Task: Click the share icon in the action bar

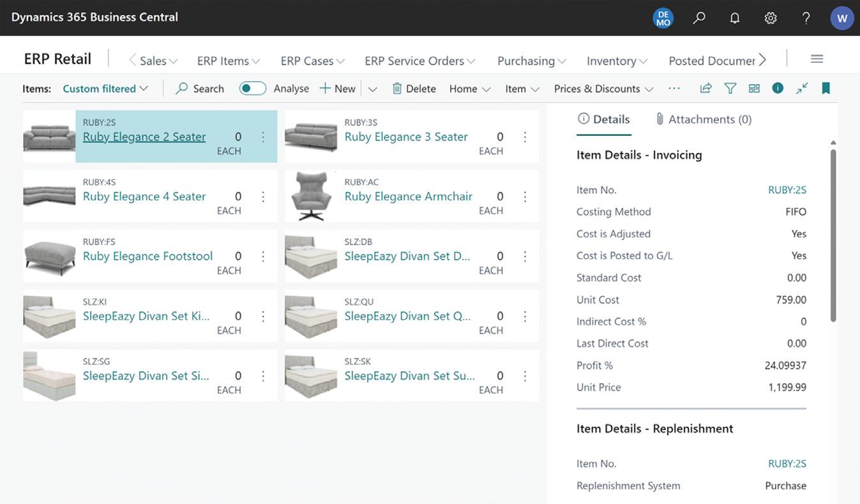Action: (705, 88)
